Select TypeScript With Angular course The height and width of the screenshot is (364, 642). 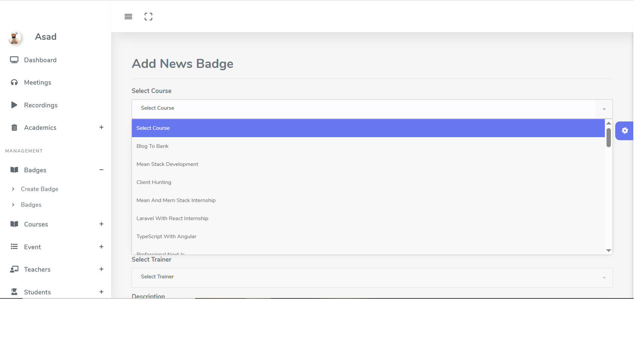click(368, 237)
